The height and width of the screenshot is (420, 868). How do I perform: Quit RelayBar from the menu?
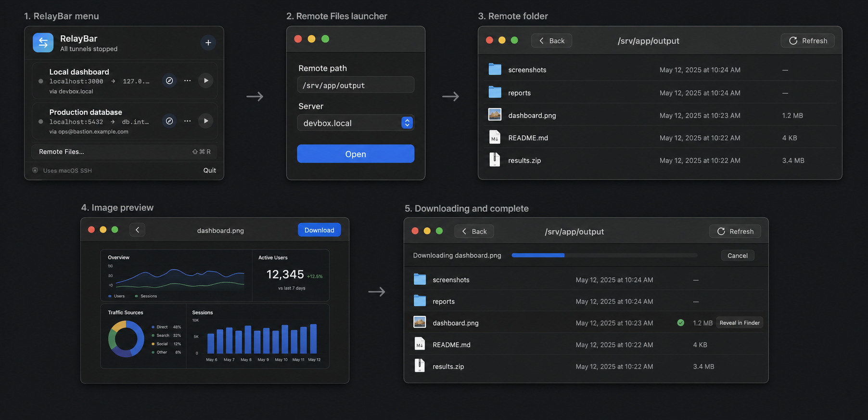(x=209, y=170)
